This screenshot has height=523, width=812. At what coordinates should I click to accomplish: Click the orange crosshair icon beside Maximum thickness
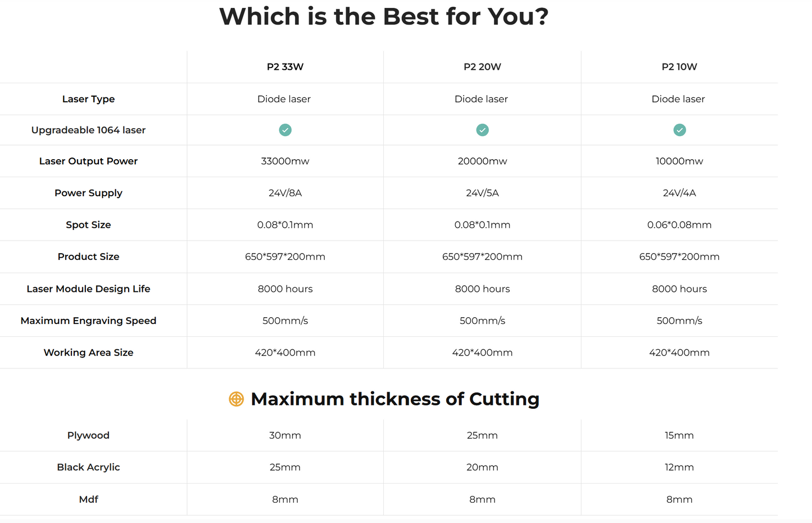[237, 399]
